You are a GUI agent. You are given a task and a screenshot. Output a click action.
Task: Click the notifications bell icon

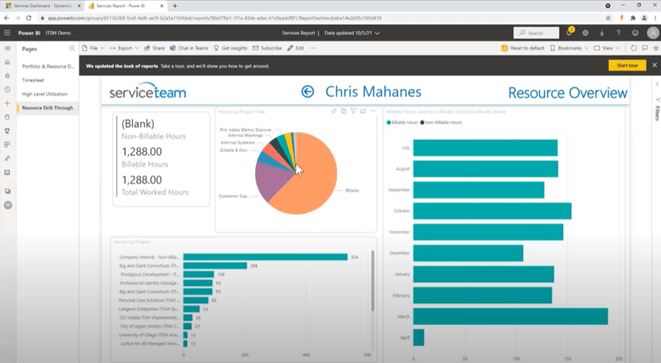click(x=569, y=33)
